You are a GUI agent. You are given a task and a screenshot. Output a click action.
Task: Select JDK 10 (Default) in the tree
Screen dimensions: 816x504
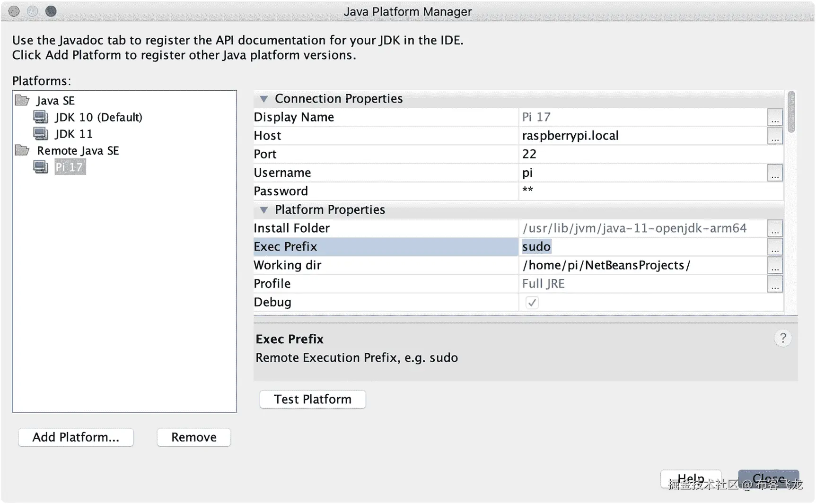[98, 117]
